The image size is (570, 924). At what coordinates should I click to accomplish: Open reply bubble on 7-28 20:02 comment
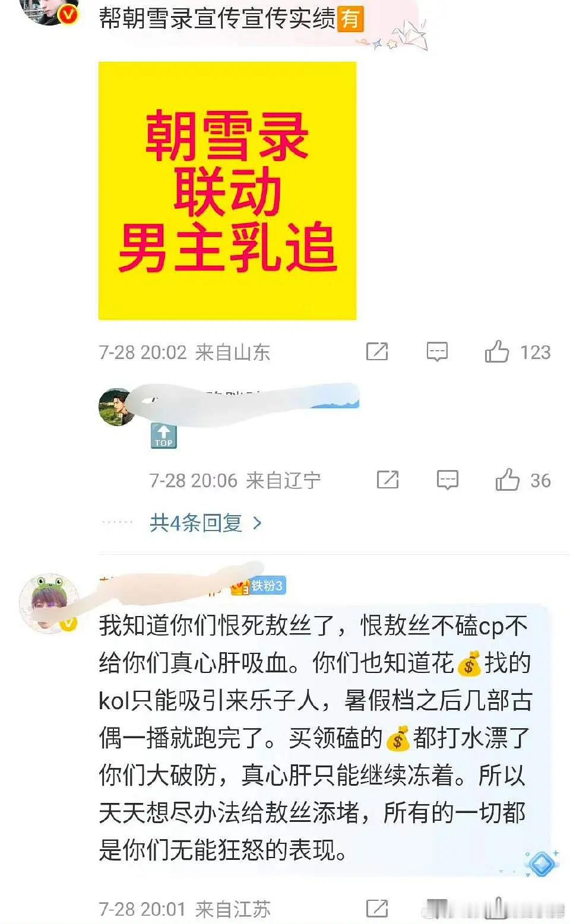tap(437, 352)
